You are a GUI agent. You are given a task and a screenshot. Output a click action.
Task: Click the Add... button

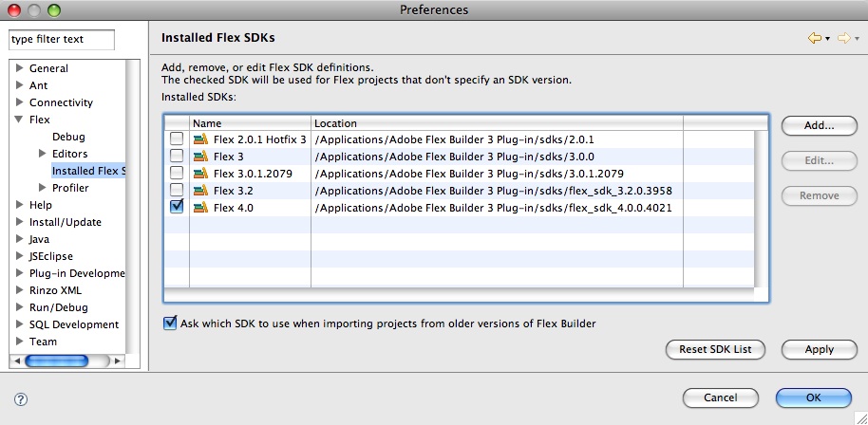pyautogui.click(x=820, y=125)
